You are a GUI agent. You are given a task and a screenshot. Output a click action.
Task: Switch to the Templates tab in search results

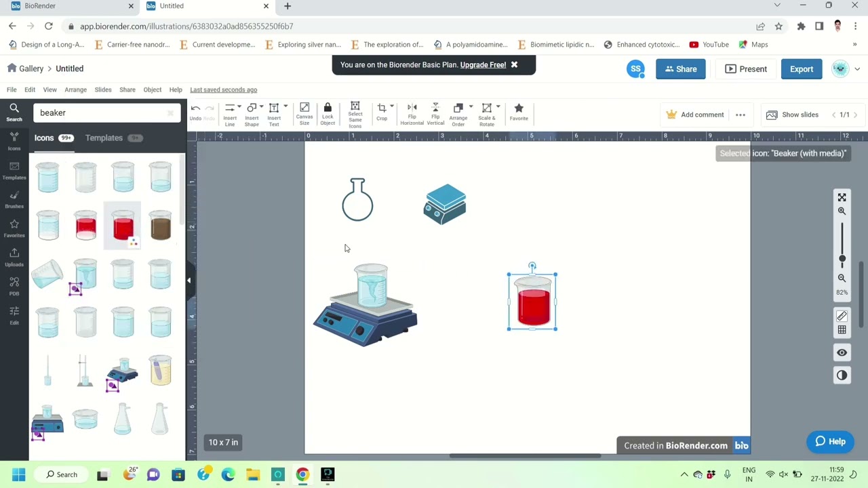(x=104, y=138)
